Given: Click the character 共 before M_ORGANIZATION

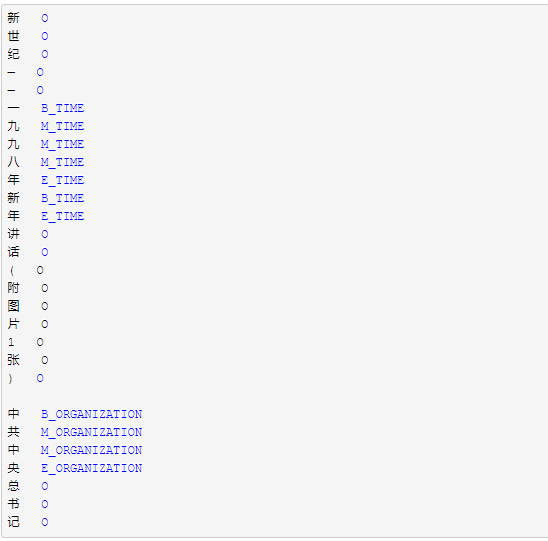Looking at the screenshot, I should 13,432.
